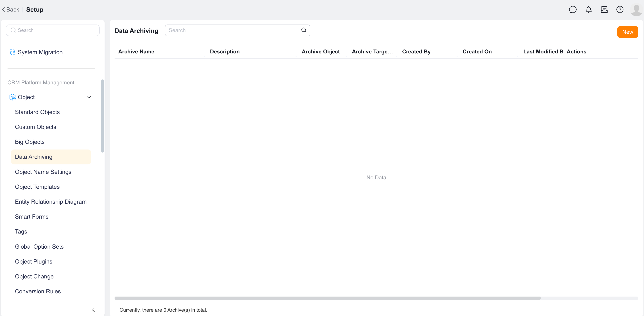
Task: Open Standard Objects in sidebar
Action: click(x=37, y=112)
